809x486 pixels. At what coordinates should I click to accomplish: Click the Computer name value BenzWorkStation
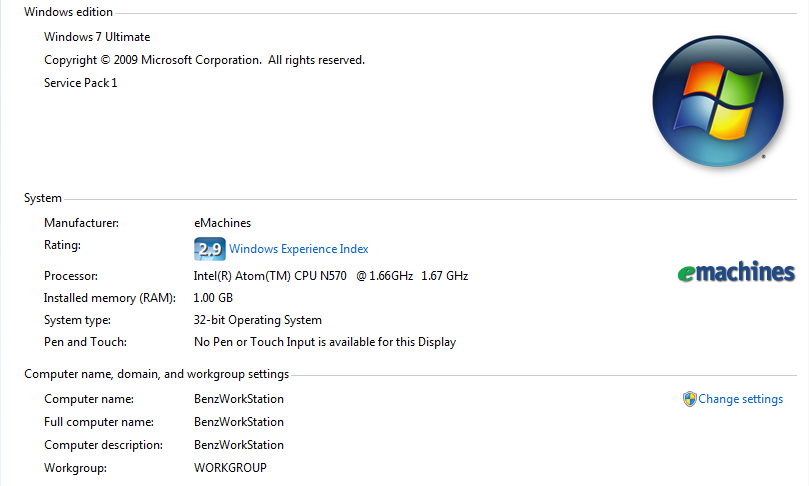click(238, 399)
